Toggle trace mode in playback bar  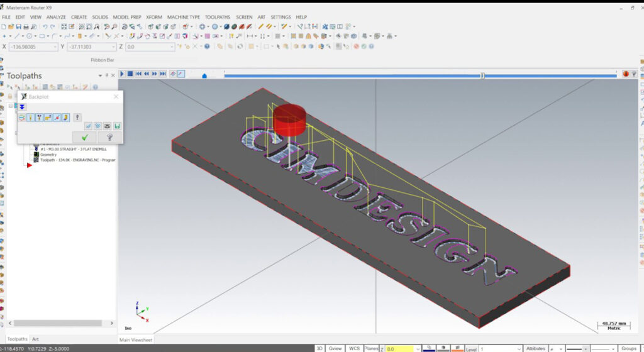[x=174, y=74]
